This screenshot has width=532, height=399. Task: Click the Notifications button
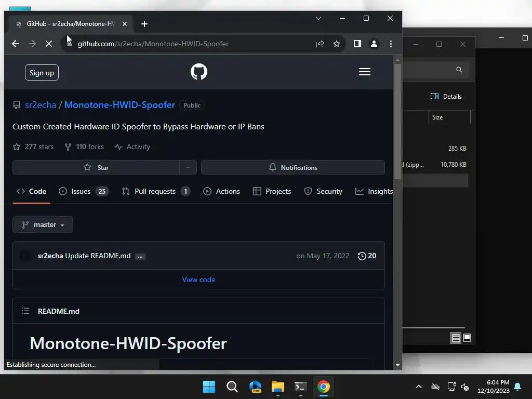pyautogui.click(x=293, y=168)
